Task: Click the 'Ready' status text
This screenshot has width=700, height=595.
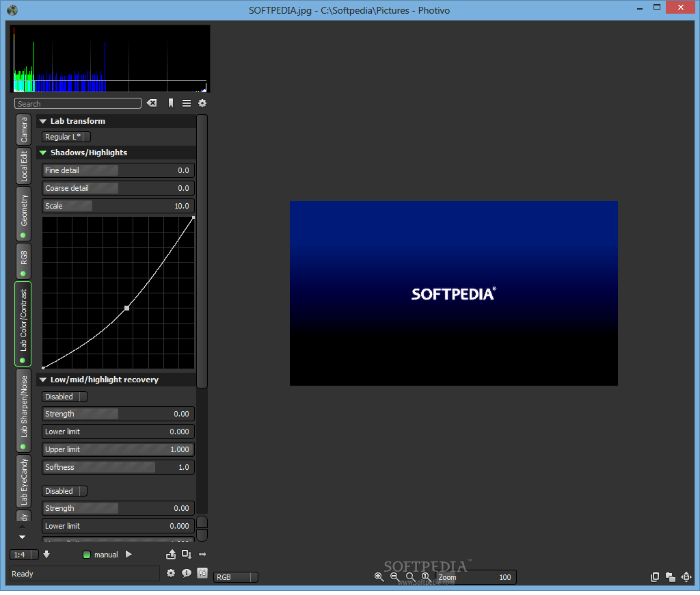Action: 23,574
